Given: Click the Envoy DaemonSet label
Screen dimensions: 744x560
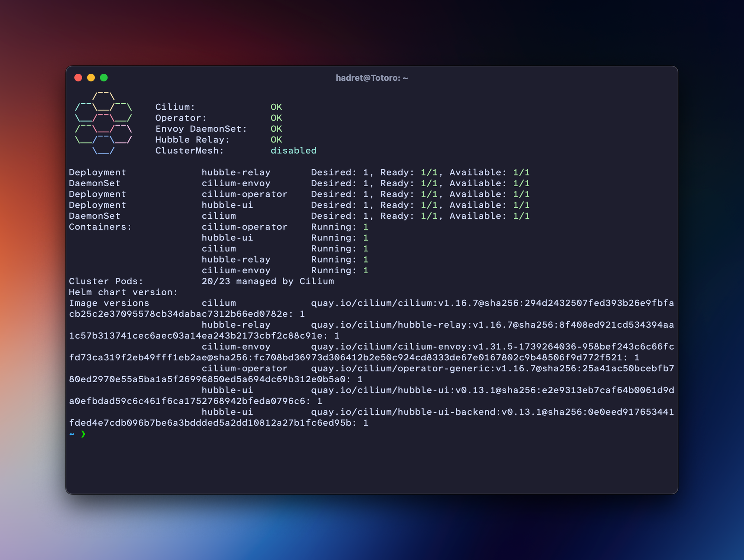Looking at the screenshot, I should pos(201,129).
